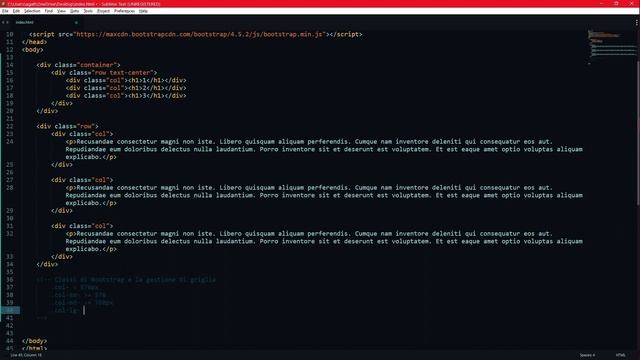Open the Preferences menu
This screenshot has height=360, width=640.
[x=124, y=11]
